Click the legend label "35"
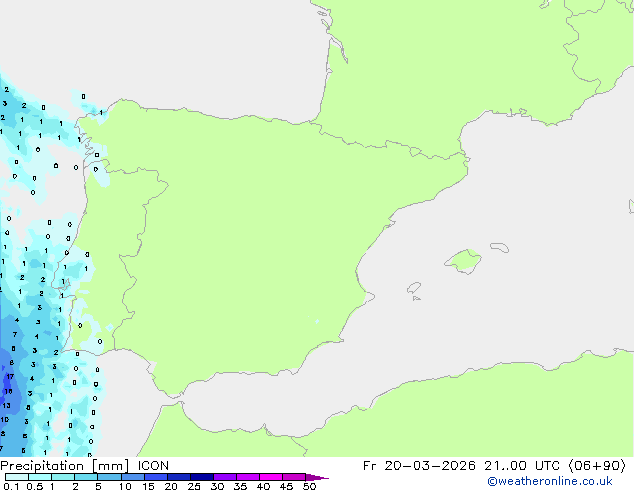The width and height of the screenshot is (634, 490). coord(240,486)
